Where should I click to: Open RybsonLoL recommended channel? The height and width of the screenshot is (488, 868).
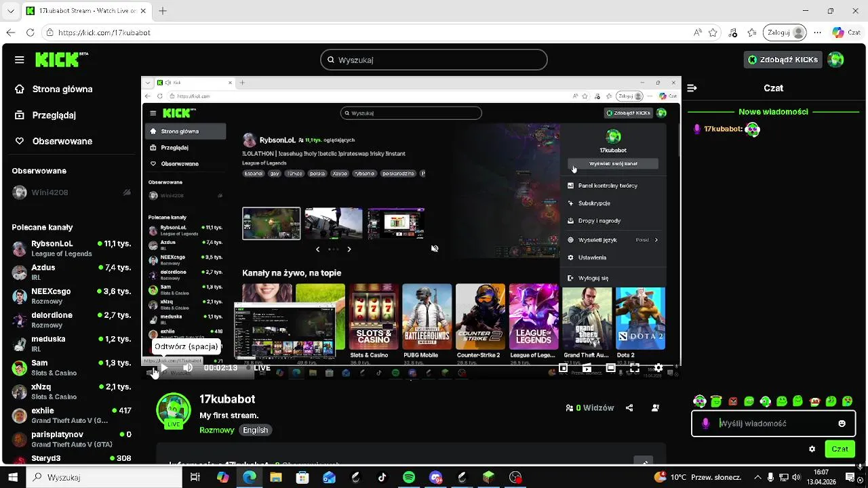point(71,248)
